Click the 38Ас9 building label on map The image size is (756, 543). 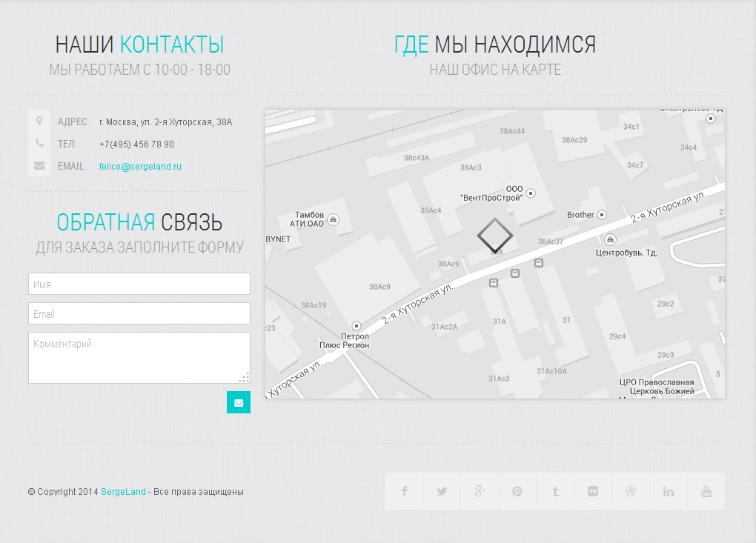379,287
